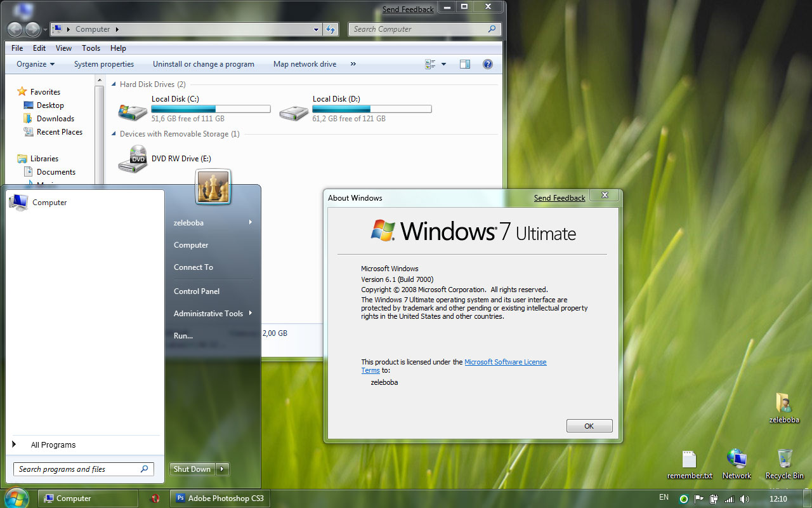Click System properties in toolbar
812x508 pixels.
click(x=104, y=64)
